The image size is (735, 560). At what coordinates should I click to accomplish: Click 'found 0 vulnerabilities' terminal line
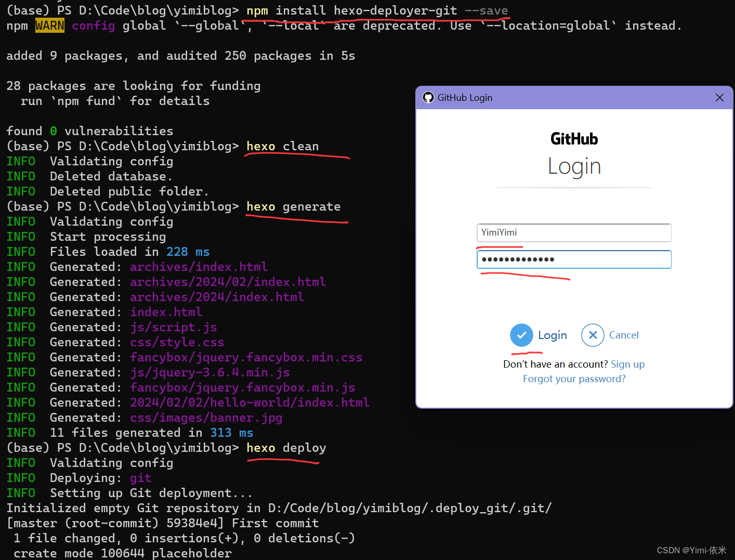pyautogui.click(x=89, y=131)
